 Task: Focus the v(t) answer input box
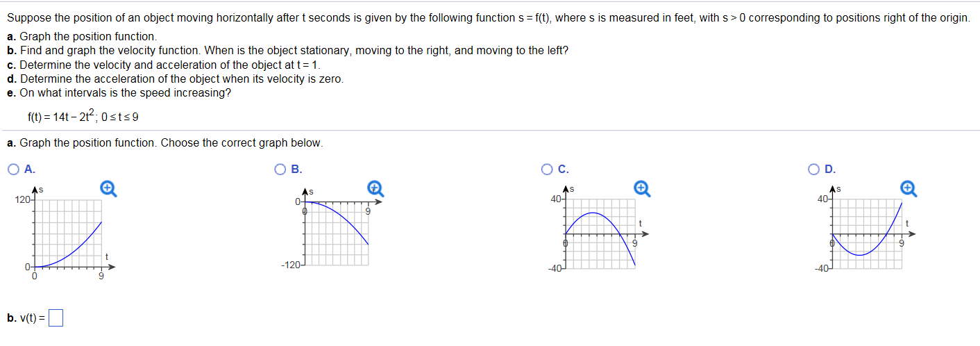click(56, 319)
